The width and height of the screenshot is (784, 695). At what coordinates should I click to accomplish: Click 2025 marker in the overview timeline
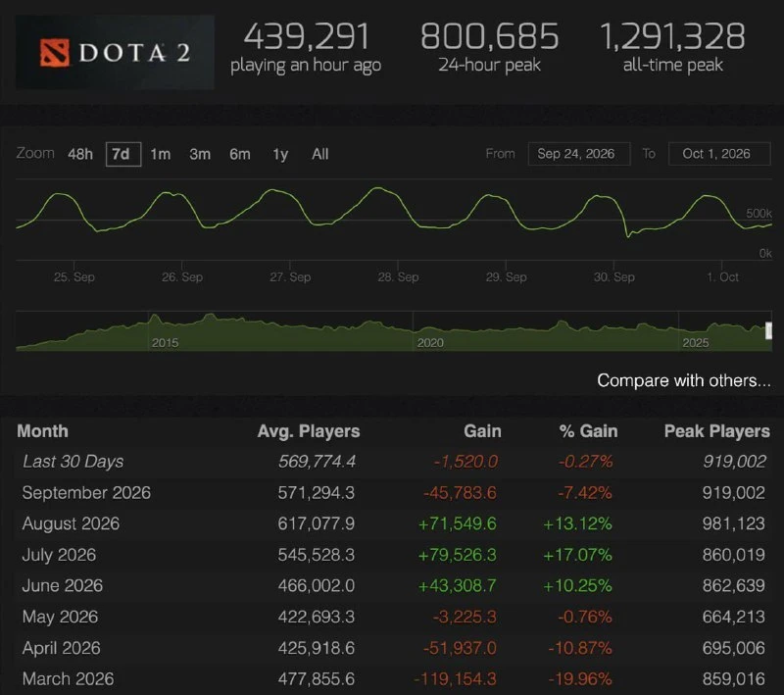696,342
